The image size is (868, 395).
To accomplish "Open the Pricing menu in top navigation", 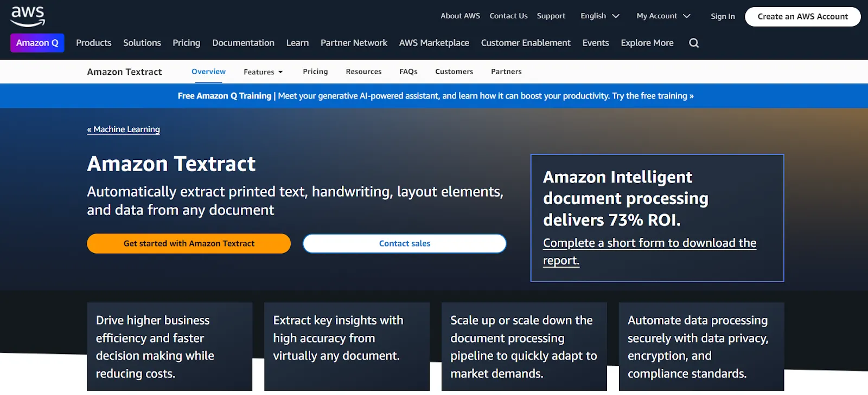I will click(x=186, y=43).
